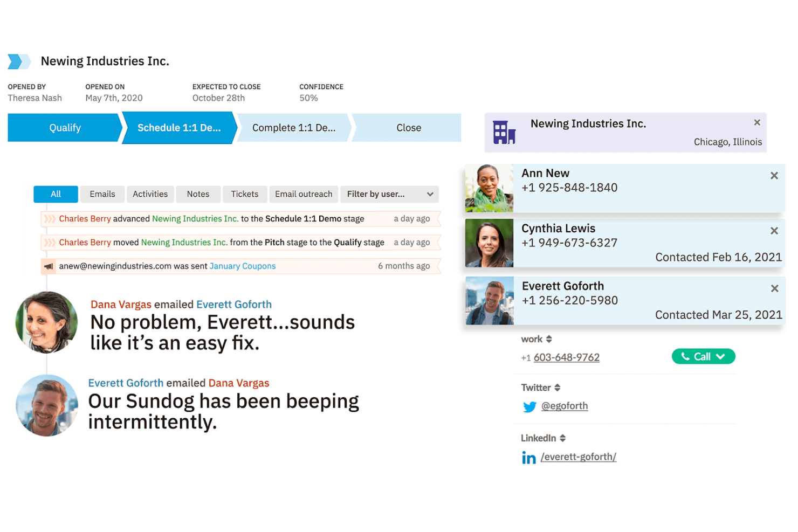Remove the Ann New contact card
The image size is (798, 532).
(x=774, y=176)
